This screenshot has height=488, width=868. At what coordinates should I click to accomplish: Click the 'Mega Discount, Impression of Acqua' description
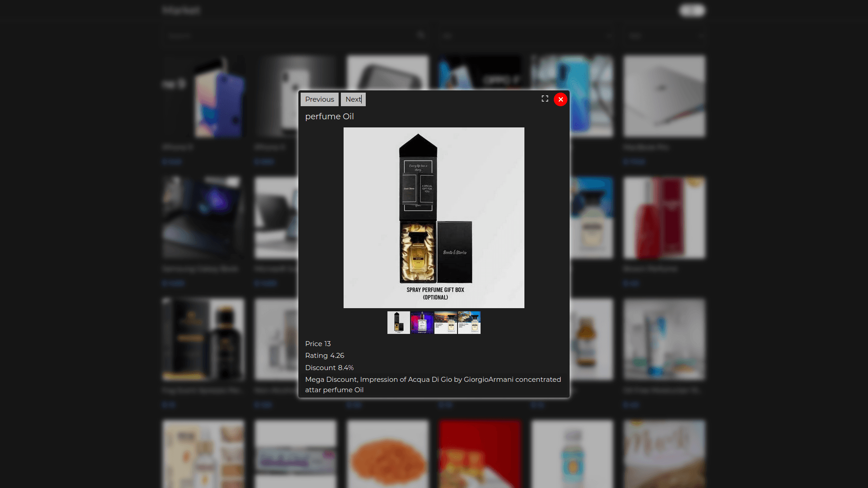point(433,385)
